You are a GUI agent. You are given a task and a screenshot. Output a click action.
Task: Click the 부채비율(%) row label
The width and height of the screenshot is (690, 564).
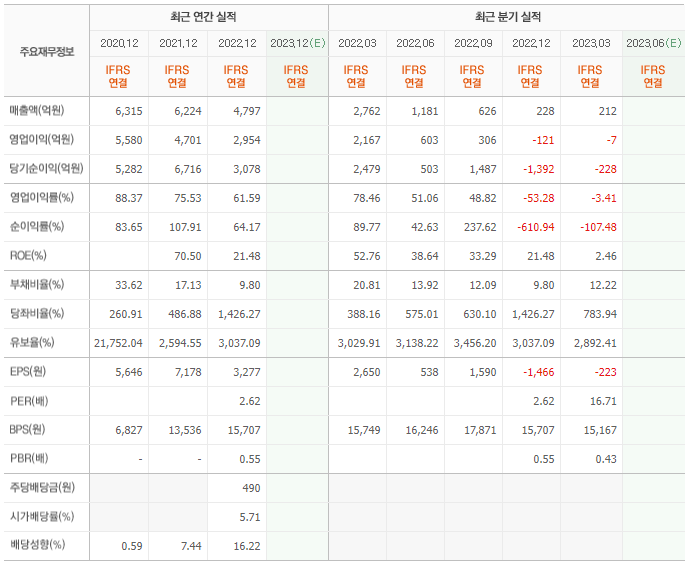tap(37, 285)
